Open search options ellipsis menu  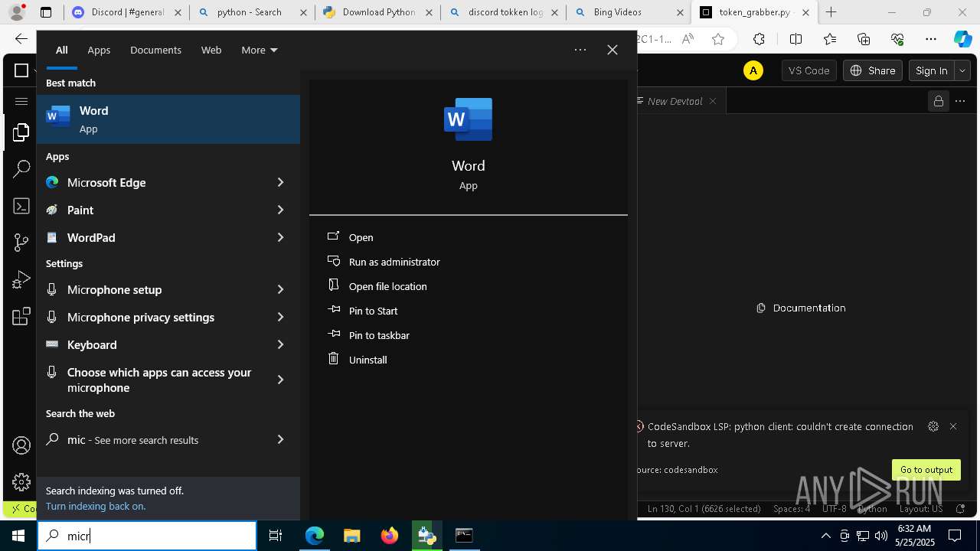pyautogui.click(x=580, y=50)
